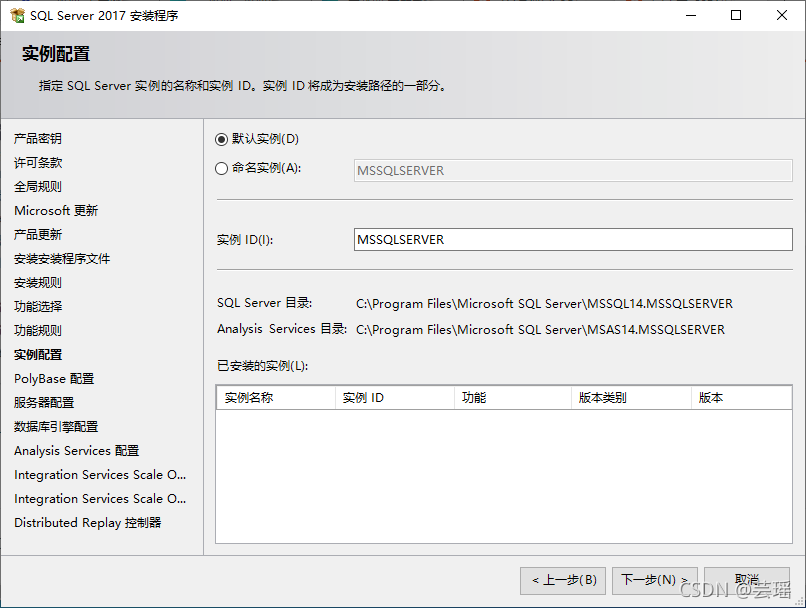Select the bold 实例配置 sidebar step
Viewport: 806px width, 608px height.
coord(38,355)
